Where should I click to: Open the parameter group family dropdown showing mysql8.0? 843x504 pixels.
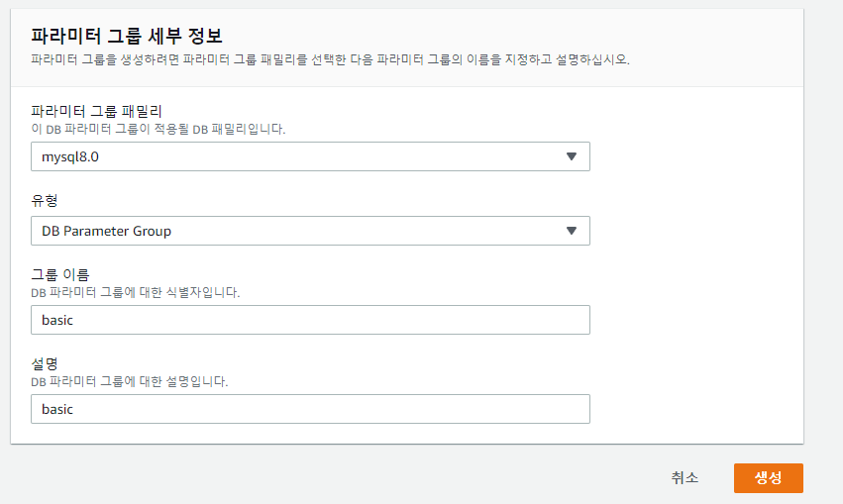click(x=310, y=156)
